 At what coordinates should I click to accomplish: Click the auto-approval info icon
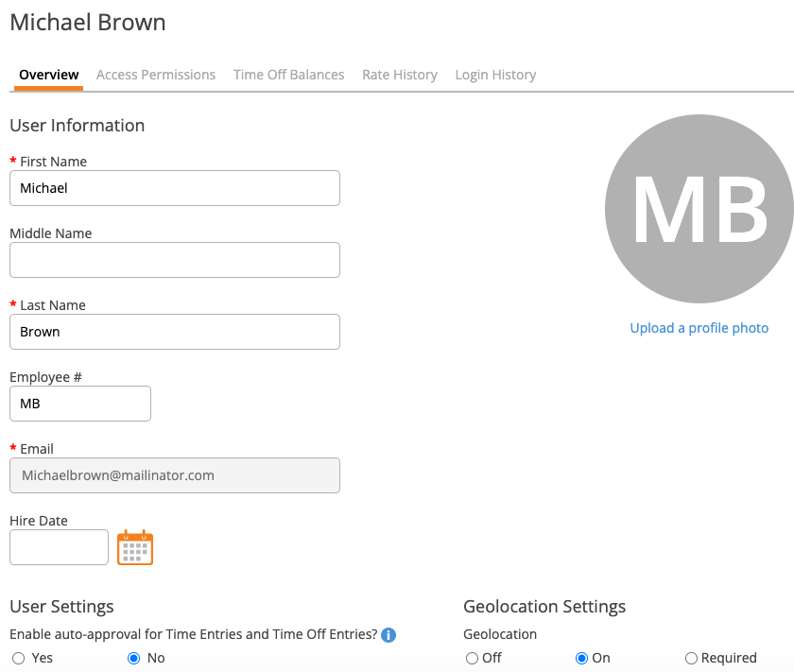[x=388, y=634]
